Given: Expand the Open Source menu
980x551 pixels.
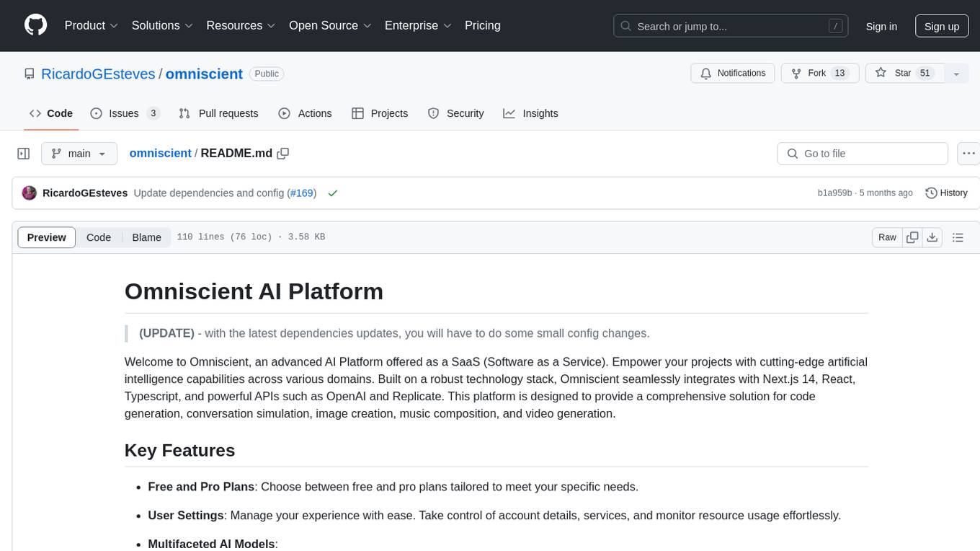Looking at the screenshot, I should [330, 25].
